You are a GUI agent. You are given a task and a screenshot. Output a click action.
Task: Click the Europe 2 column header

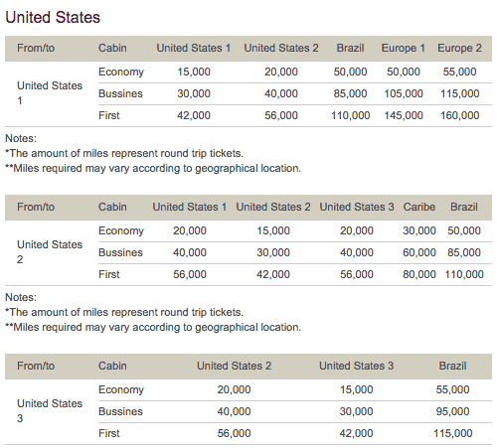[459, 48]
